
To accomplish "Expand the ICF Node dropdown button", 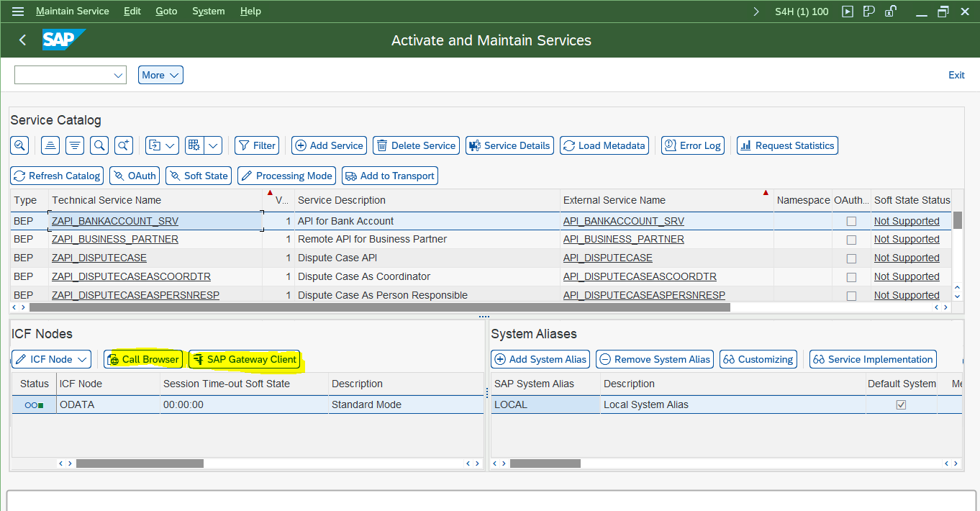I will point(51,359).
